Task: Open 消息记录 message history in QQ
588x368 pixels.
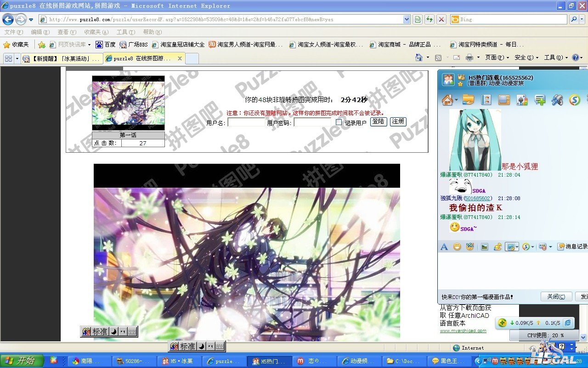Action: tap(573, 247)
